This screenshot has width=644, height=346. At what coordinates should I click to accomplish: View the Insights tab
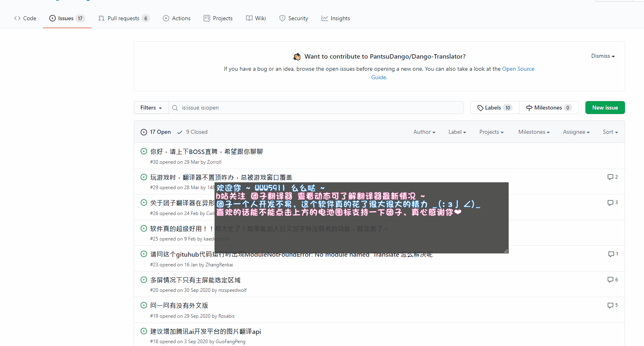coord(336,18)
